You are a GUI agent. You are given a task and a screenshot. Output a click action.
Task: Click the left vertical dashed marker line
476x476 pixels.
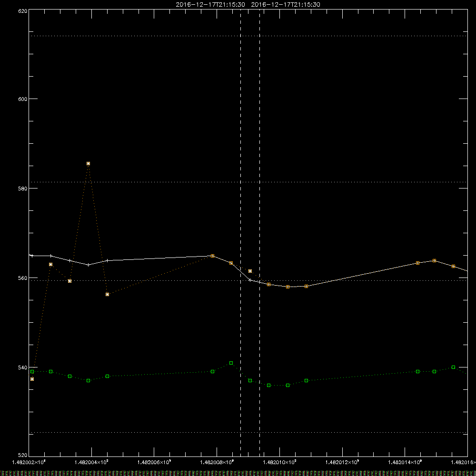(x=241, y=232)
